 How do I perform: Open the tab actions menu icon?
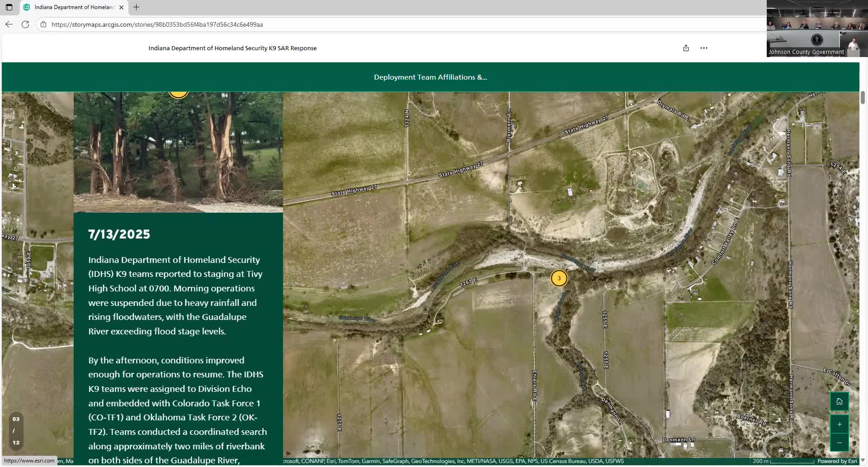(9, 7)
